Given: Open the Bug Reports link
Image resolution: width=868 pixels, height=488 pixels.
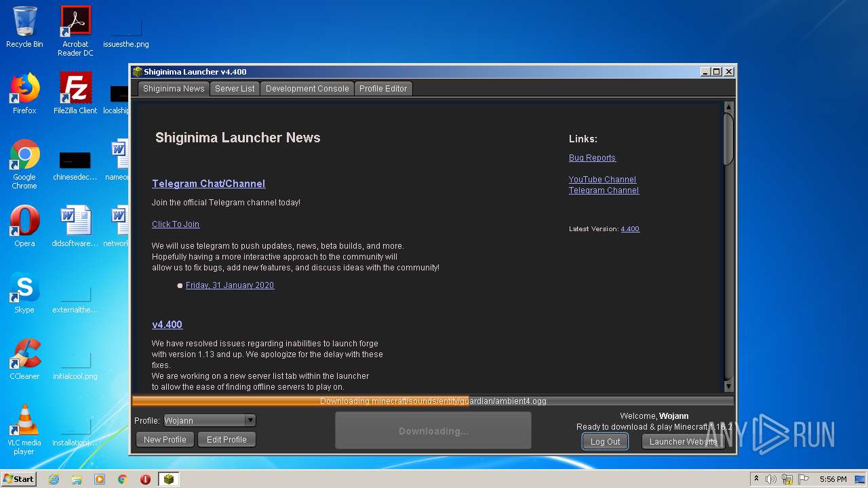Looking at the screenshot, I should point(592,158).
